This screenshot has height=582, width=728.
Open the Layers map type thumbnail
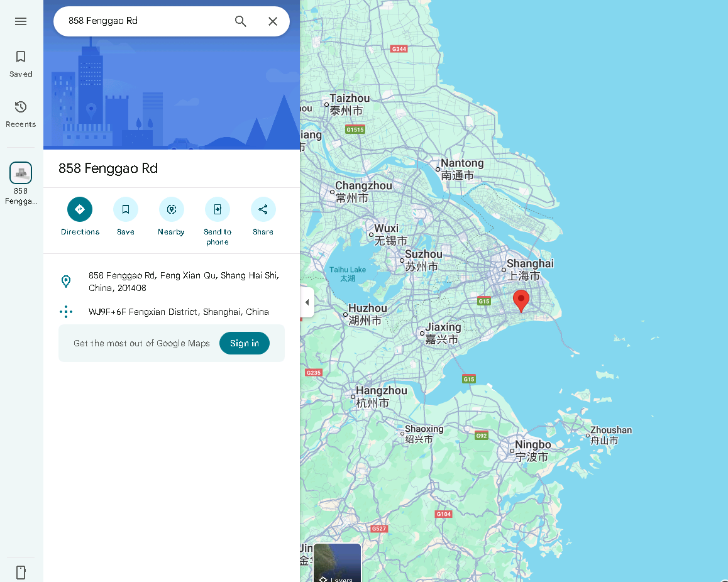pos(338,563)
